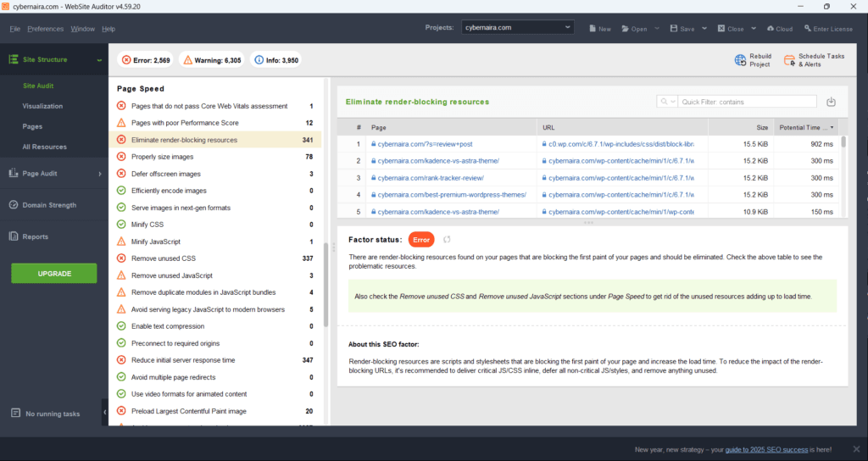Collapse the Site Structure section chevron
868x461 pixels.
(99, 60)
